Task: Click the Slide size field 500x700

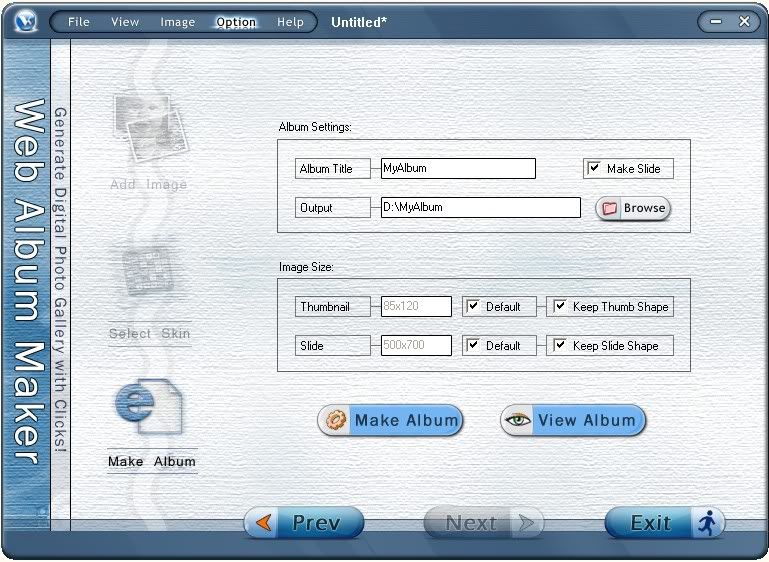Action: click(x=416, y=345)
